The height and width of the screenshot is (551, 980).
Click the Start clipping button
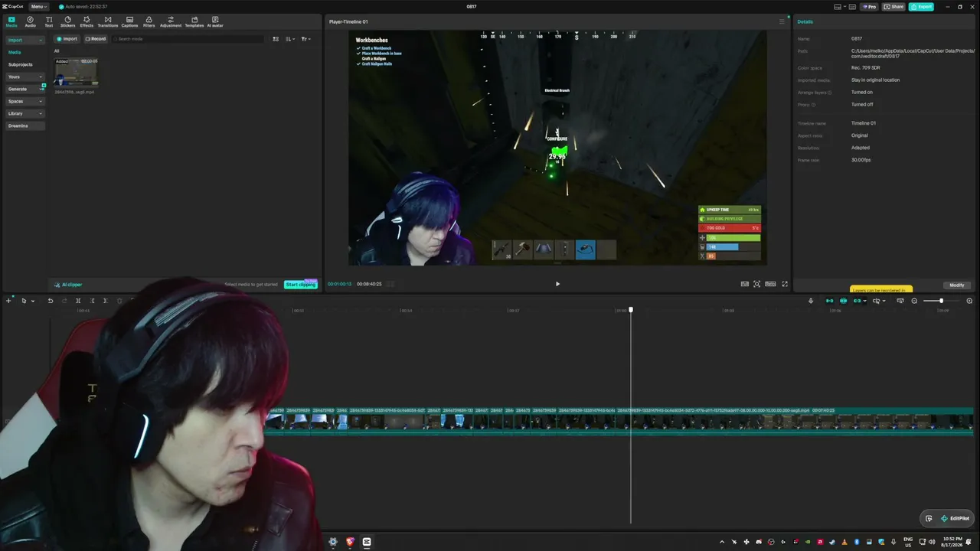300,285
